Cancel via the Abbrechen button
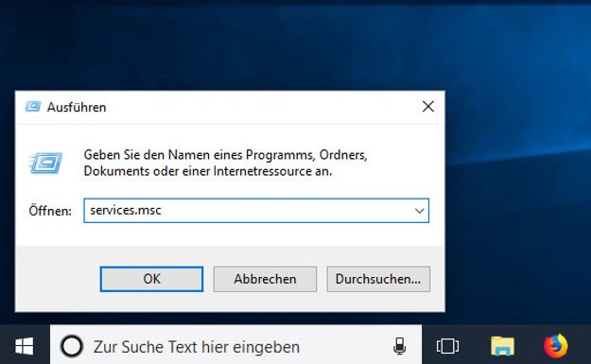The height and width of the screenshot is (364, 591). click(265, 279)
